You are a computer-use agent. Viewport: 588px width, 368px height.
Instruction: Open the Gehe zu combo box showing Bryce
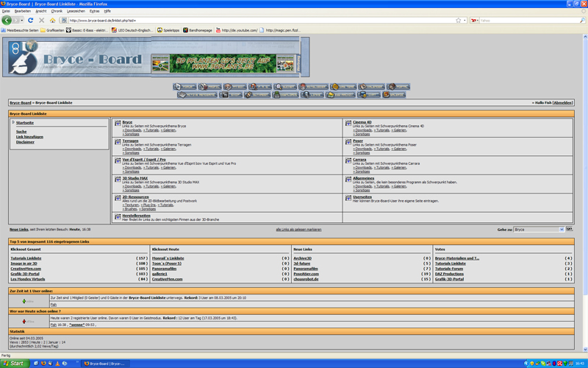pos(539,230)
